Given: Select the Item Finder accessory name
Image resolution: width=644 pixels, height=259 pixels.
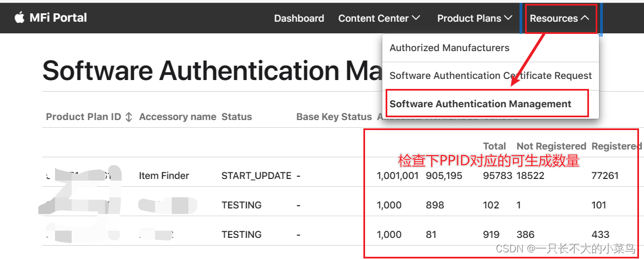Looking at the screenshot, I should (x=164, y=176).
